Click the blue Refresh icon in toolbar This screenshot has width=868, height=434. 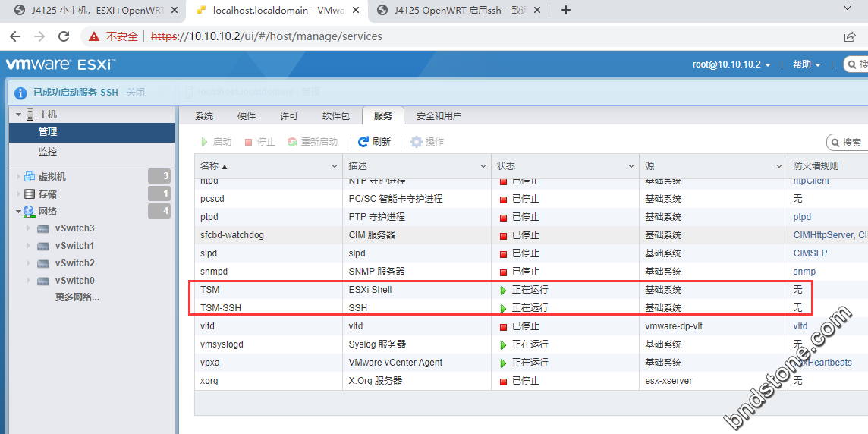tap(363, 143)
